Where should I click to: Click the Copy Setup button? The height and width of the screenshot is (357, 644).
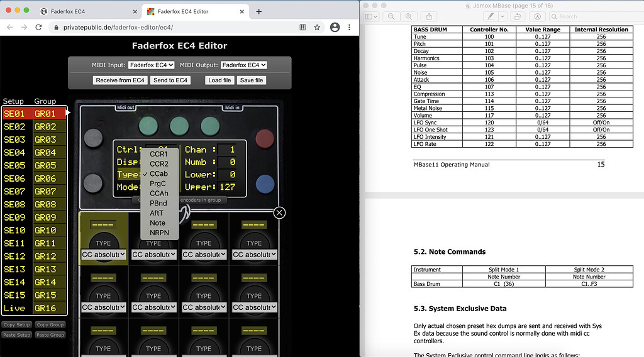16,324
